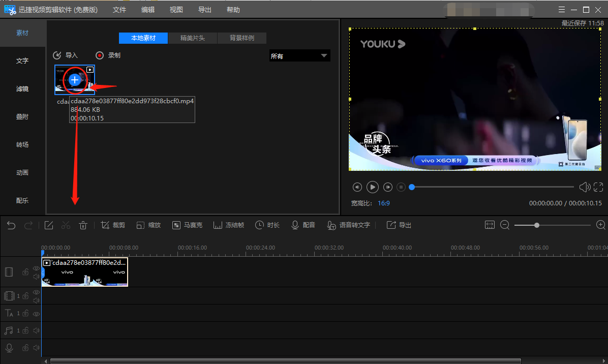Add media clip with plus button
Image resolution: width=608 pixels, height=364 pixels.
(74, 80)
